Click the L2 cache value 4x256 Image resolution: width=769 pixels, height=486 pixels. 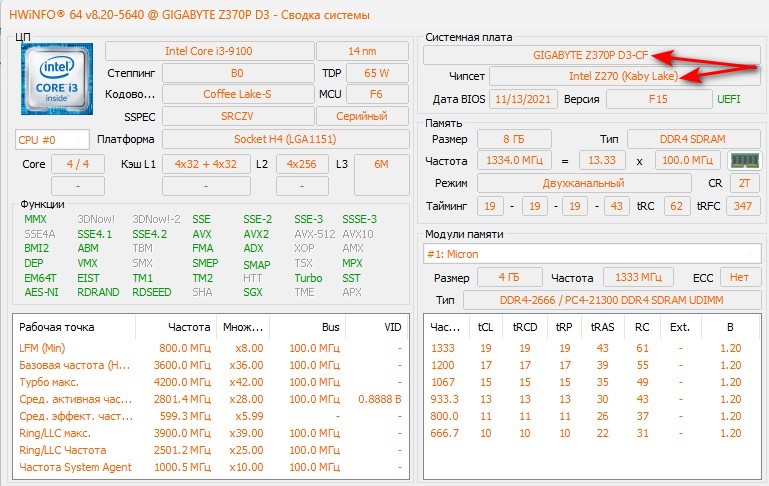(302, 164)
